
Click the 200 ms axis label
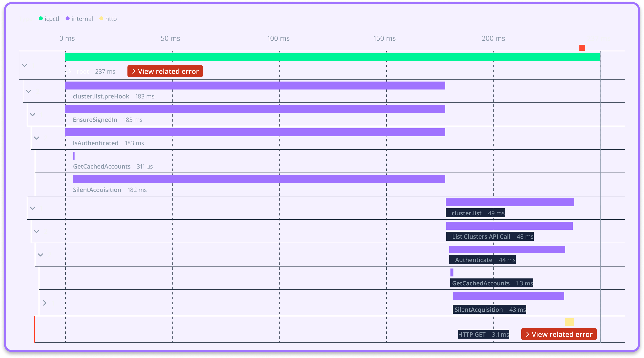[x=493, y=38]
